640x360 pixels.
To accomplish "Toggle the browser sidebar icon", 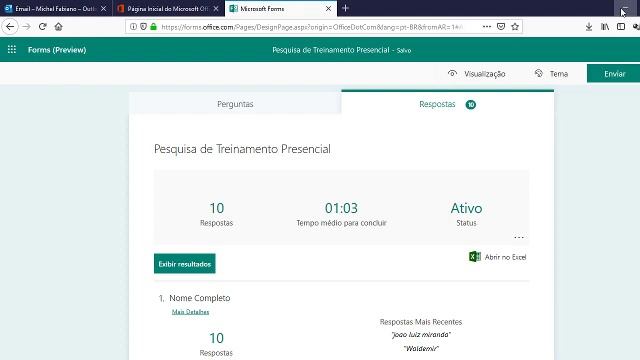I will 621,27.
